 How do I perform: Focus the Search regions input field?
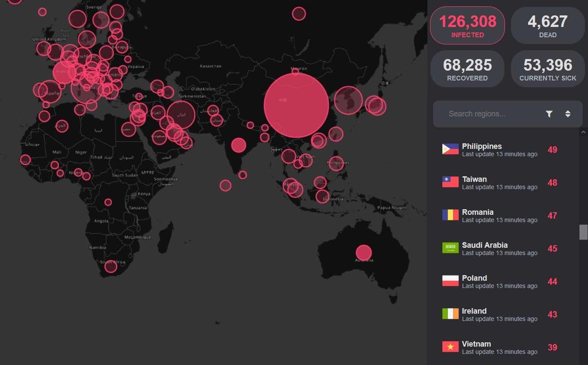[492, 114]
